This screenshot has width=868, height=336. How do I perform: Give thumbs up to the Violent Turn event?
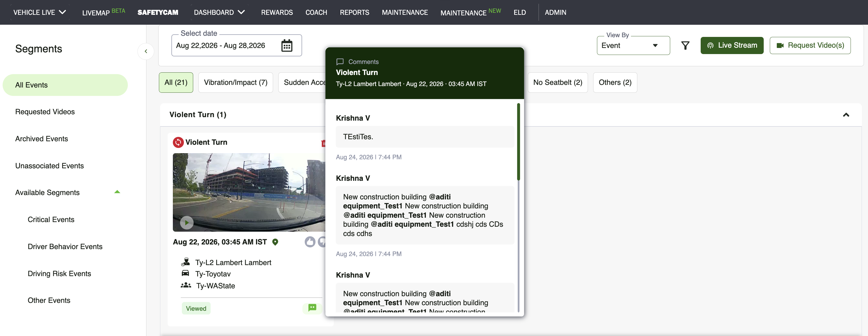[310, 242]
